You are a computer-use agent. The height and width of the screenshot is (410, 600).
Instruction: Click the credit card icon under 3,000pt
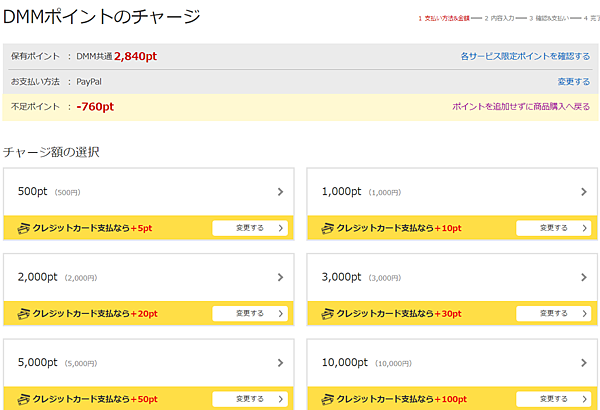pos(327,314)
